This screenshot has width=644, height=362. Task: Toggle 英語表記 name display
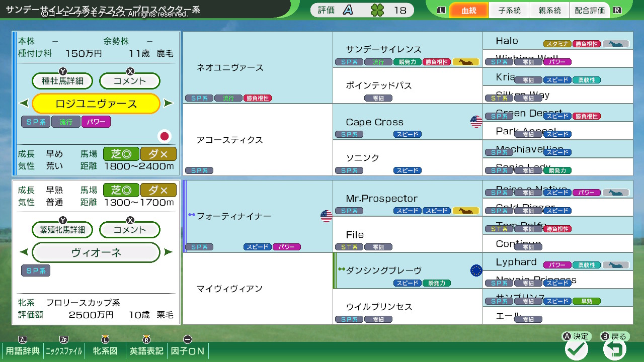point(146,351)
